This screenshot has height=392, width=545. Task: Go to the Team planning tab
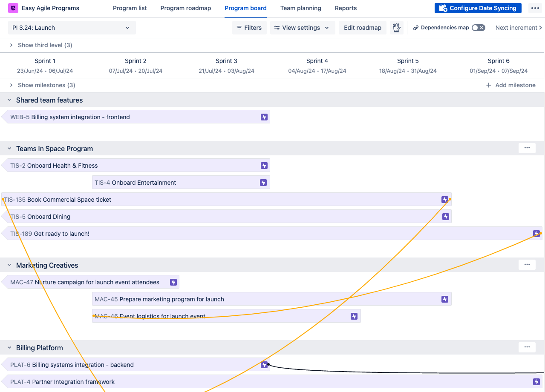tap(300, 8)
